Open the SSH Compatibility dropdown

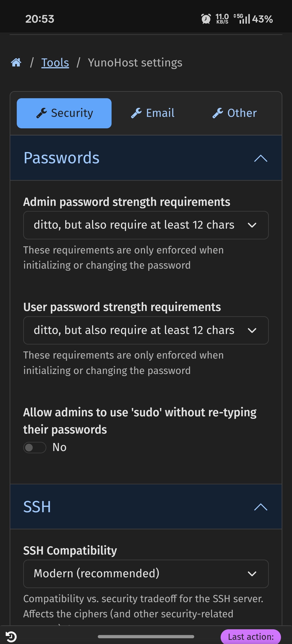pos(146,573)
